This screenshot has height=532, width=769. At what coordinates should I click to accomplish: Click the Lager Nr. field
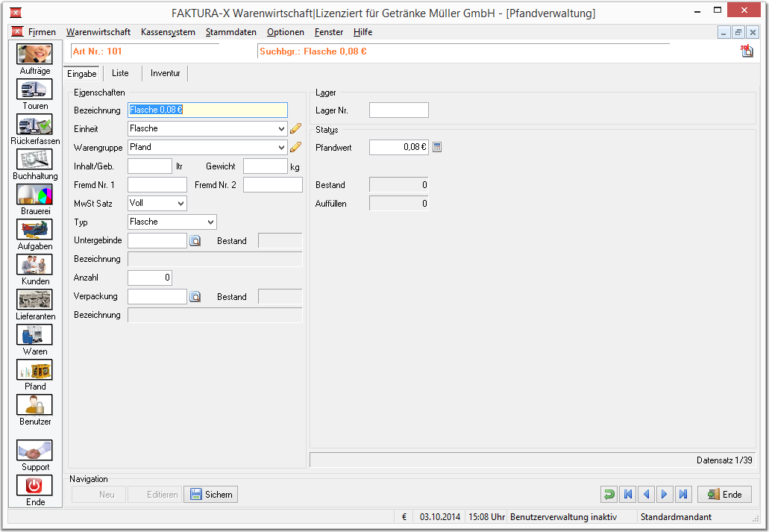399,110
